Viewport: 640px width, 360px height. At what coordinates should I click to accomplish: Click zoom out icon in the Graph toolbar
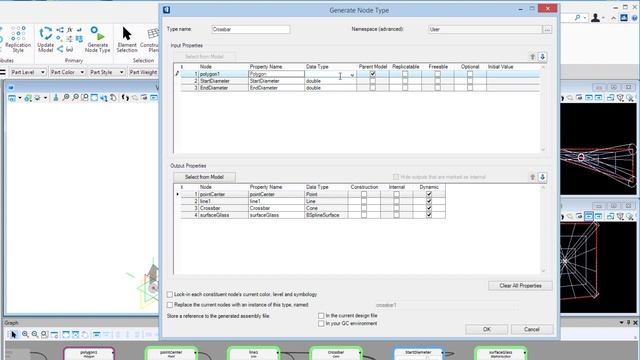click(x=35, y=335)
